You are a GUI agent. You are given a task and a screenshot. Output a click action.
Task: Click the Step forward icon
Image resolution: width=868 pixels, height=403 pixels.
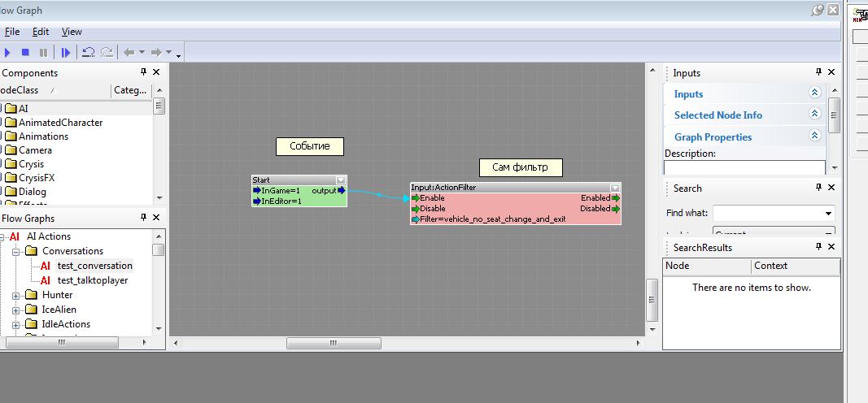pyautogui.click(x=66, y=53)
